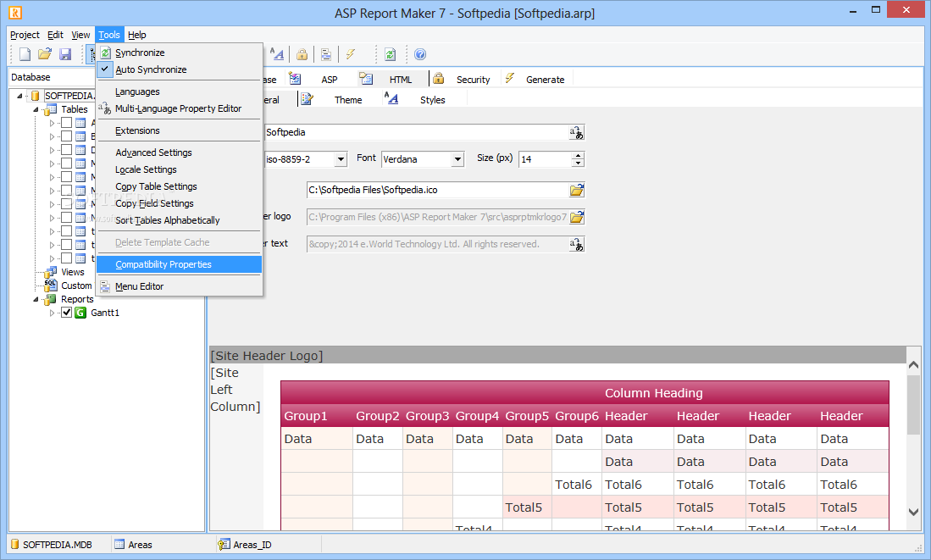
Task: Increase font size with stepper up arrow
Action: pos(578,156)
